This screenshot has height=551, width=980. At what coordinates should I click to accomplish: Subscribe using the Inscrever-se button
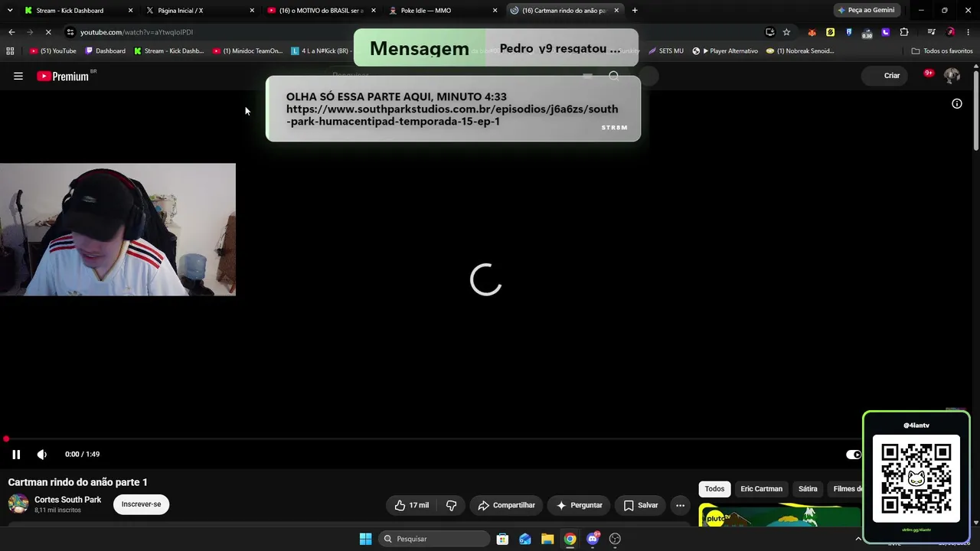tap(141, 504)
